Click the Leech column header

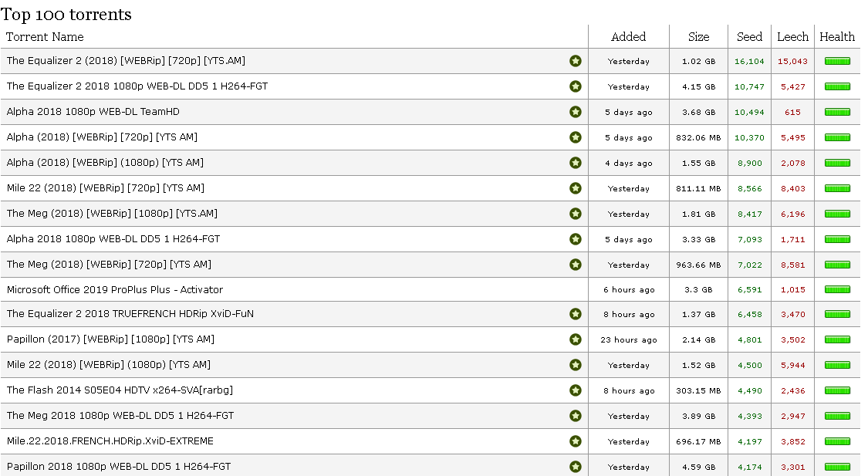pyautogui.click(x=792, y=37)
